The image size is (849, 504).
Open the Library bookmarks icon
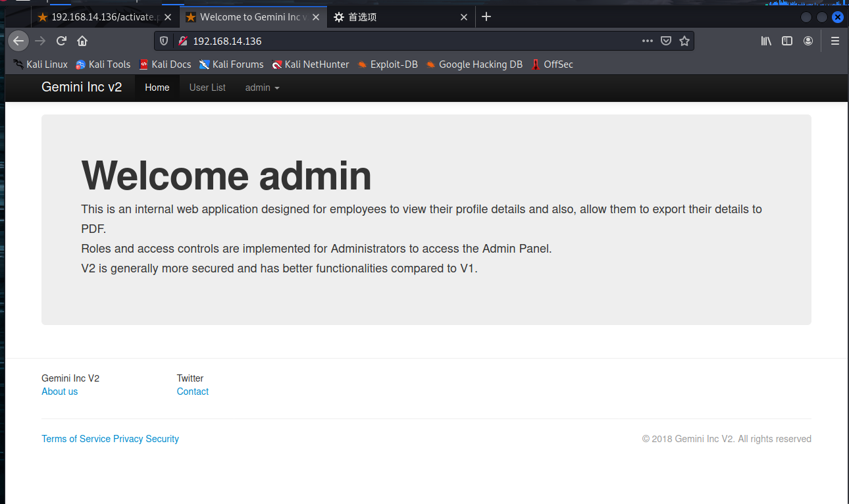(x=766, y=41)
